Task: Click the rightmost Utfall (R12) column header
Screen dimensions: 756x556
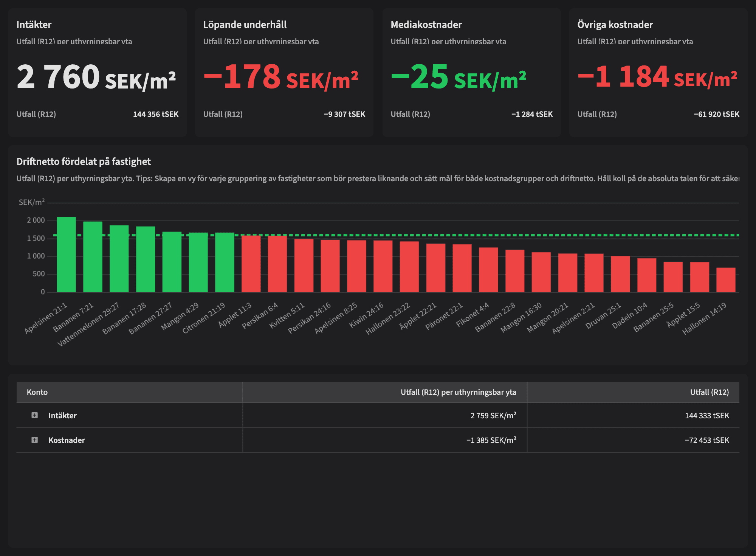Action: coord(709,392)
